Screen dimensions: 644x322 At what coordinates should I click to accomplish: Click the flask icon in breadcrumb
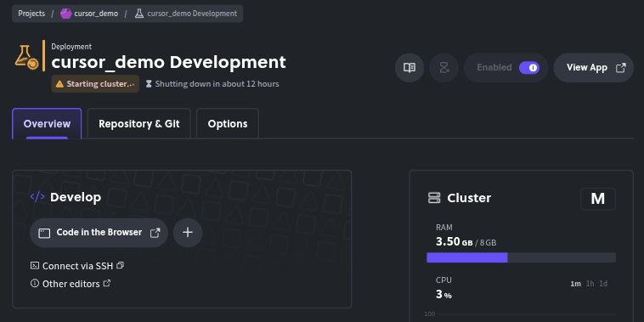(139, 14)
